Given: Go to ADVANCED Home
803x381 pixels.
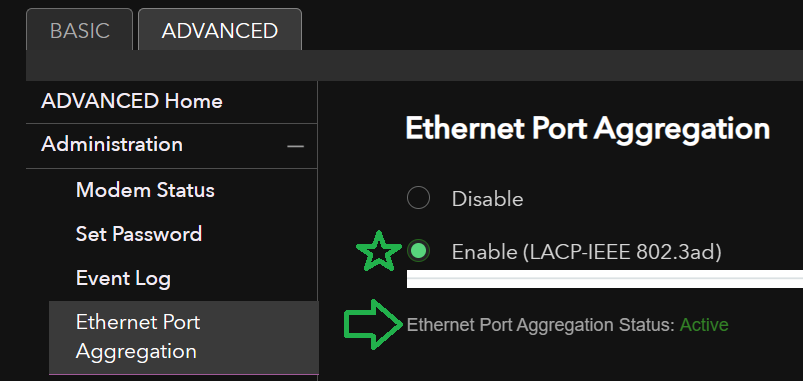Looking at the screenshot, I should (132, 101).
